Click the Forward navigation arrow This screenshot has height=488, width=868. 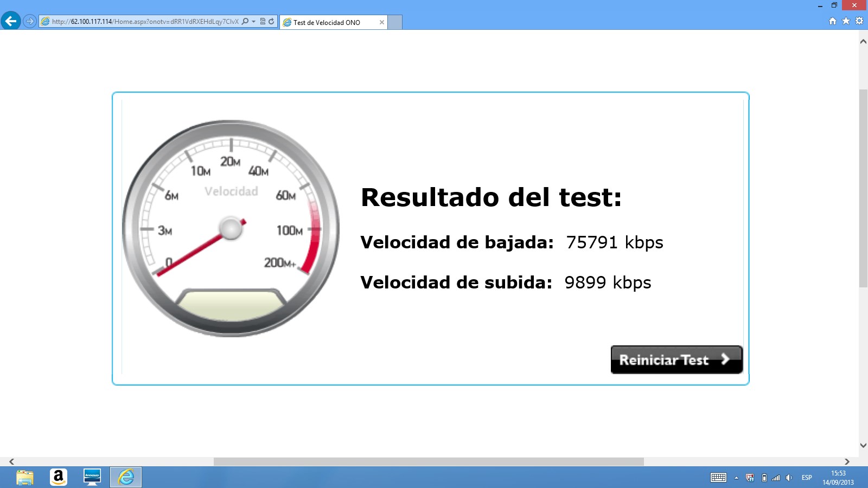click(x=30, y=22)
